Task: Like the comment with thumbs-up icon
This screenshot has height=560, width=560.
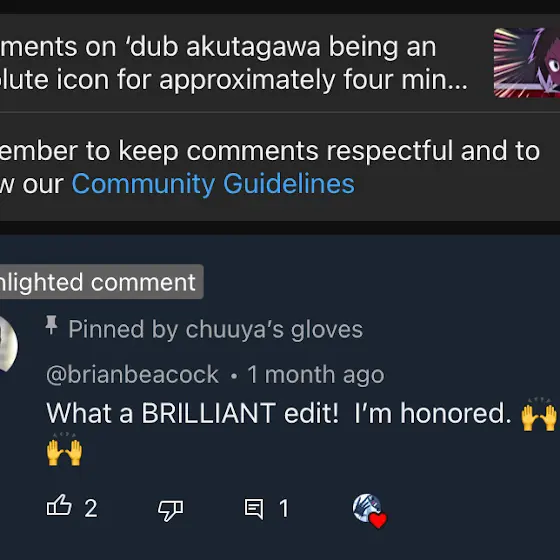Action: 59,506
